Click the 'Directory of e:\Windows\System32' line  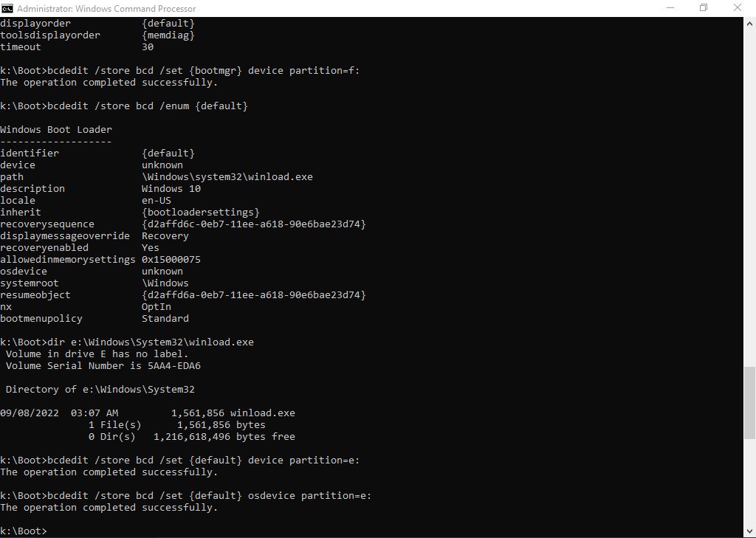pyautogui.click(x=100, y=390)
